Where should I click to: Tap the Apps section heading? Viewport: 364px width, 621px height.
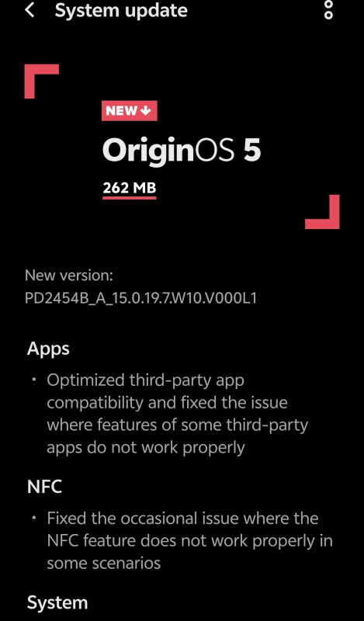pos(48,350)
